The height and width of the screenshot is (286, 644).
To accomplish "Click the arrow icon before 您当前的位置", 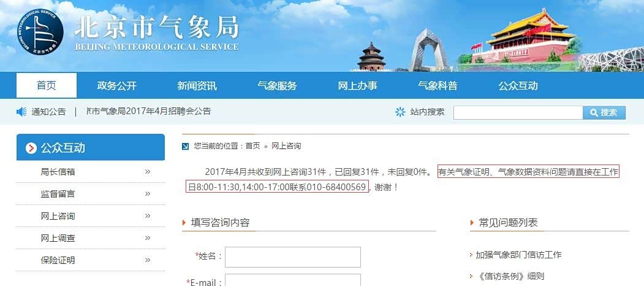I will 186,146.
